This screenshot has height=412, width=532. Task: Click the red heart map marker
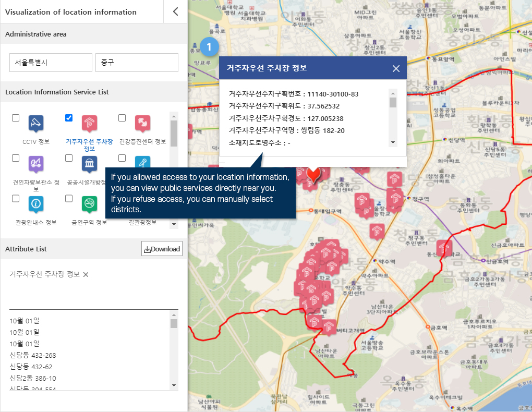pyautogui.click(x=313, y=174)
